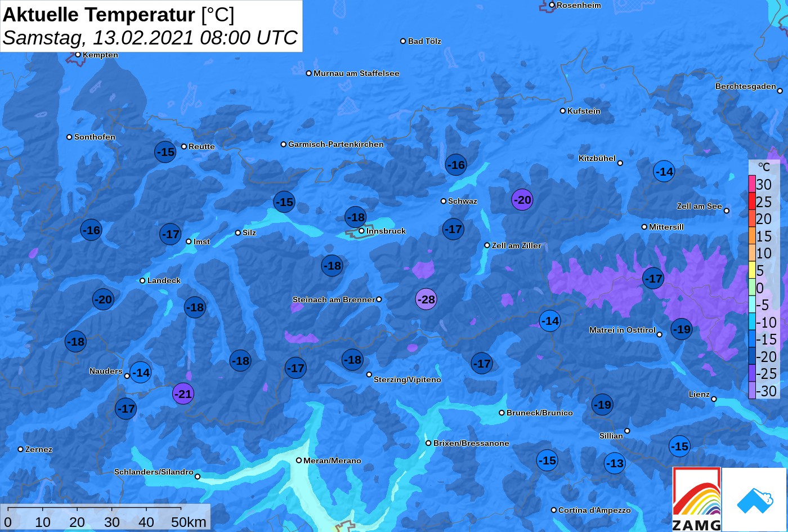Open the -19 station above Sillian
The image size is (788, 532).
602,404
